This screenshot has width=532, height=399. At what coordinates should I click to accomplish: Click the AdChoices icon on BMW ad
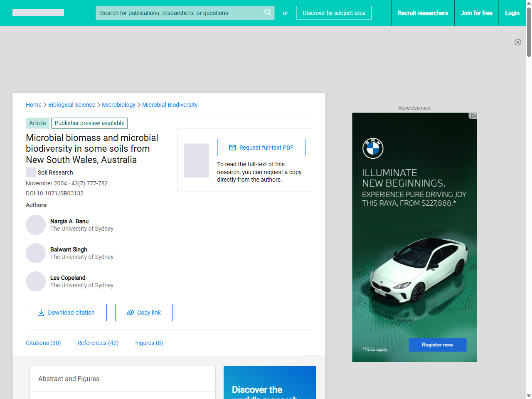click(x=473, y=116)
